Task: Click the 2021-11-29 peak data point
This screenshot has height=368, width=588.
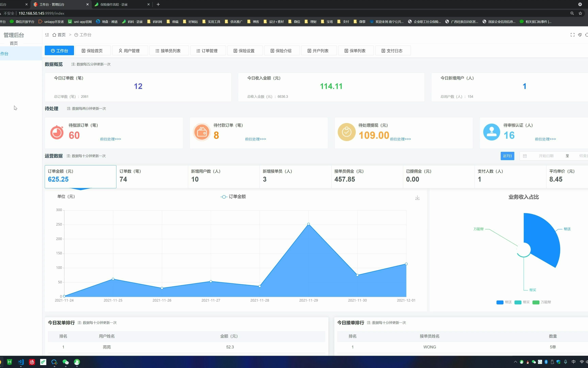Action: [x=309, y=224]
